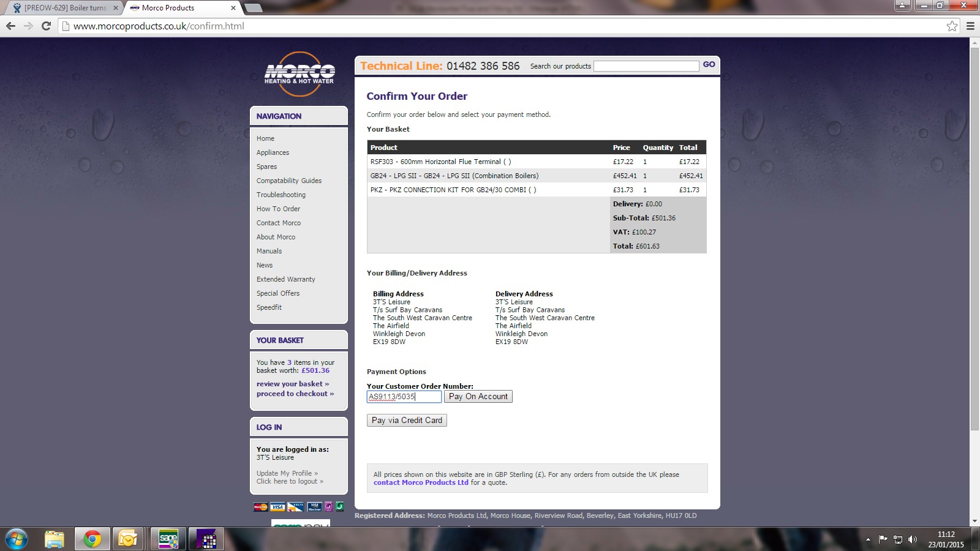Click the browser back arrow
This screenshot has width=980, height=551.
click(10, 26)
